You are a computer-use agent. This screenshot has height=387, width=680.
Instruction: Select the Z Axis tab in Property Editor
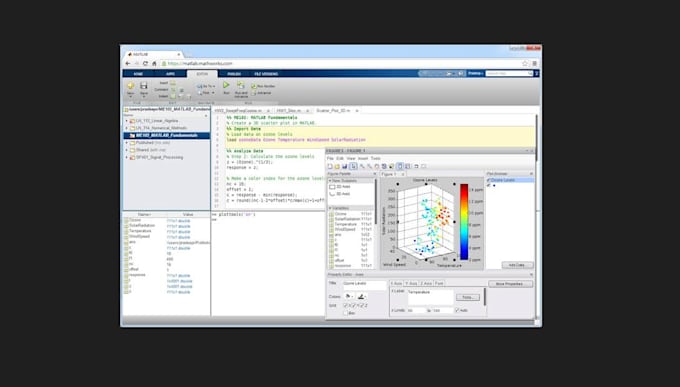(426, 283)
